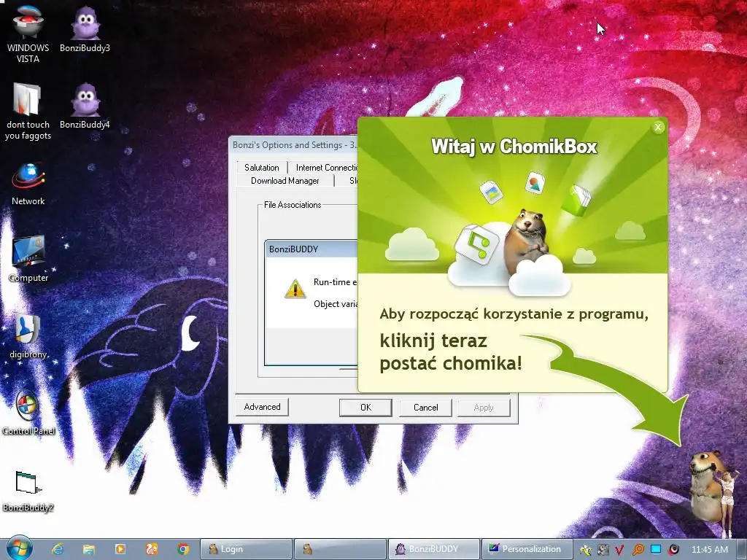Click the BonziBUDDY error dialog title bar
The height and width of the screenshot is (560, 747).
click(x=311, y=249)
